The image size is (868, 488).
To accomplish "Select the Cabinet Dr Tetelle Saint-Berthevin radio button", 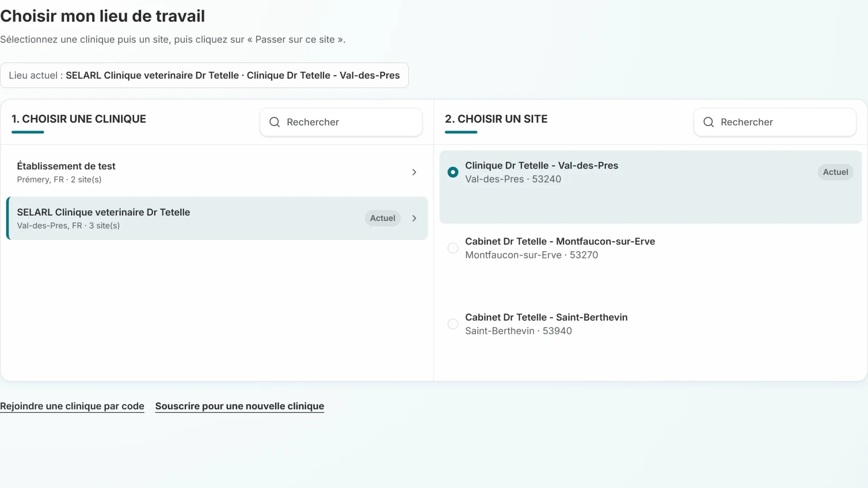I will (453, 324).
